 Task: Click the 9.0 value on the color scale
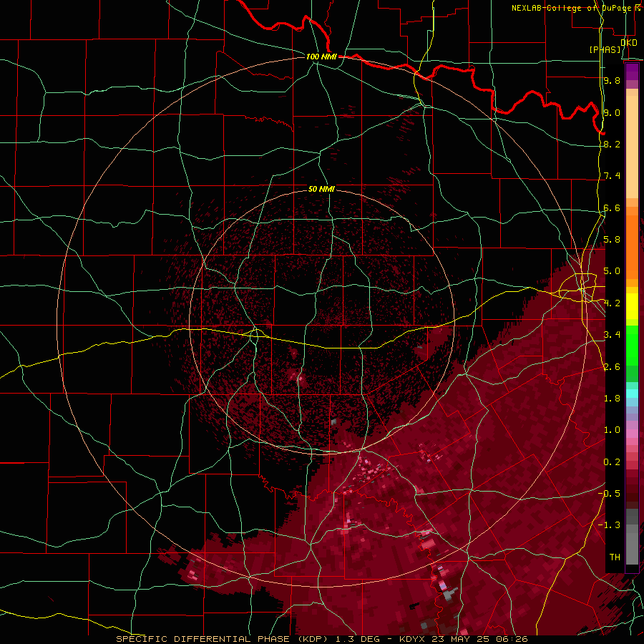click(x=612, y=112)
